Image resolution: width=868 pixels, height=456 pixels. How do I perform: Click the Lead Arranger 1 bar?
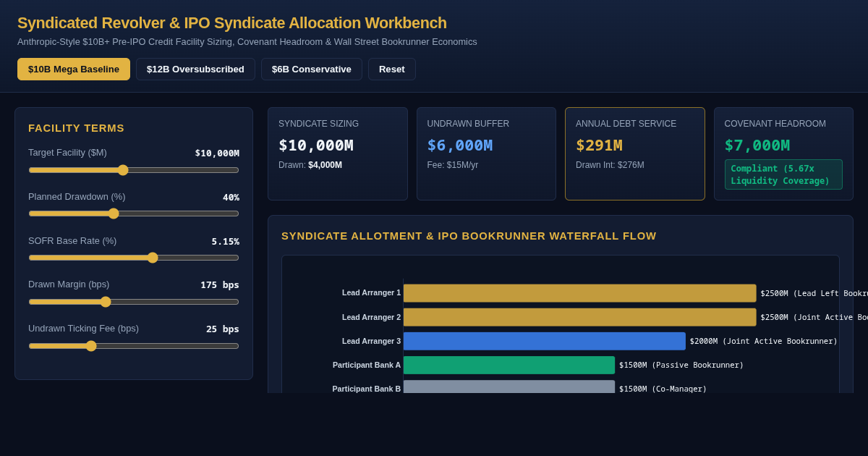(579, 293)
